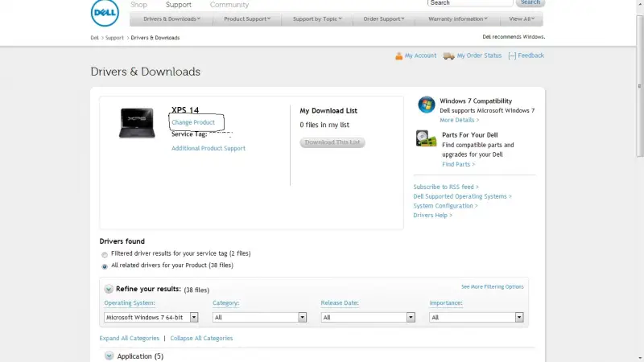644x362 pixels.
Task: Open the Release Date dropdown
Action: (368, 317)
